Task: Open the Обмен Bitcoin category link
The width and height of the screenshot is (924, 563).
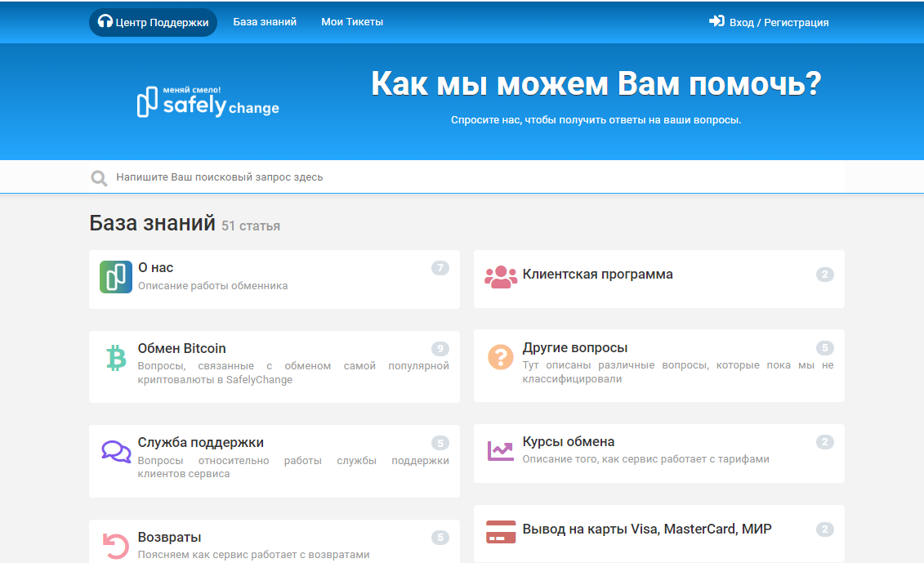Action: pyautogui.click(x=181, y=348)
